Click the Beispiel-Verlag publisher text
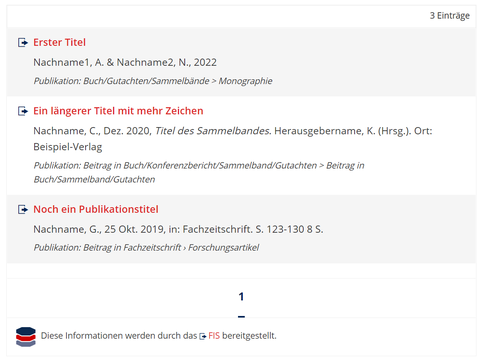Screen dimensions: 480x361 [x=68, y=147]
